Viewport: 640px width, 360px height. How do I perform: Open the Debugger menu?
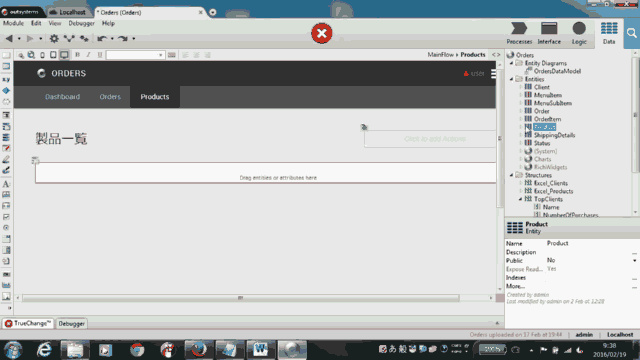pos(82,23)
